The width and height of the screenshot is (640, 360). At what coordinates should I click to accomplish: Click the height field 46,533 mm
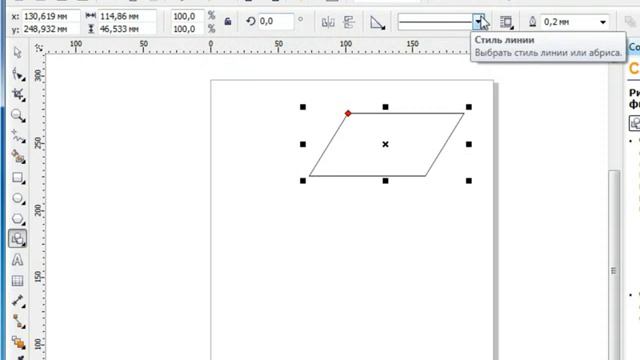coord(127,29)
